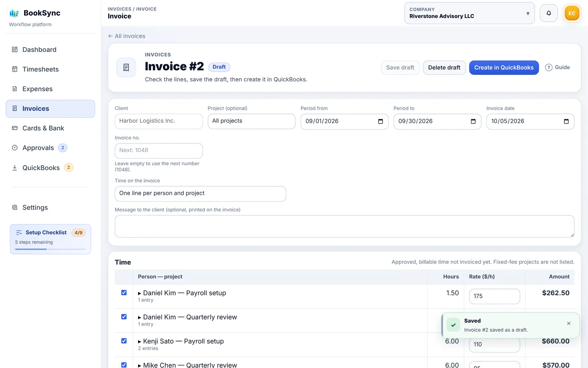
Task: Click the Client field Harbor Logistics Inc.
Action: click(158, 121)
